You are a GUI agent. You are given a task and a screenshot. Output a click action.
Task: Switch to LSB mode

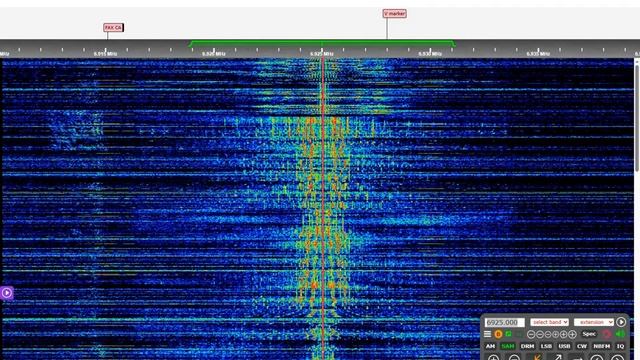tap(546, 346)
